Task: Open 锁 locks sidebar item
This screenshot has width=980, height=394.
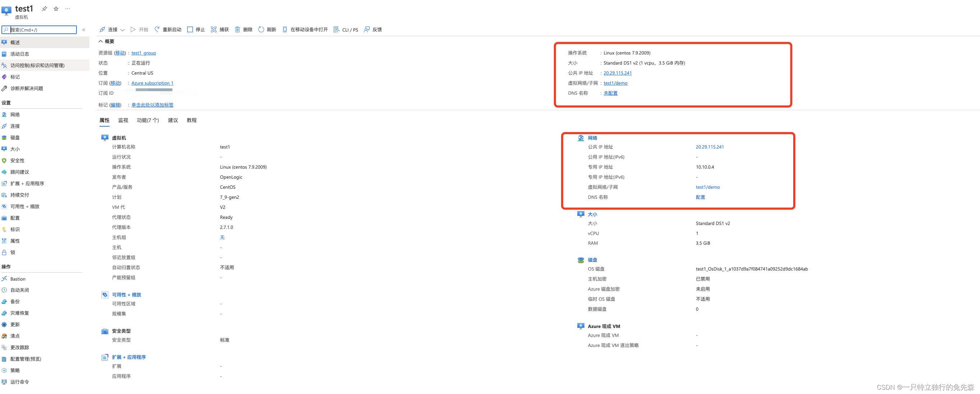Action: click(x=45, y=252)
